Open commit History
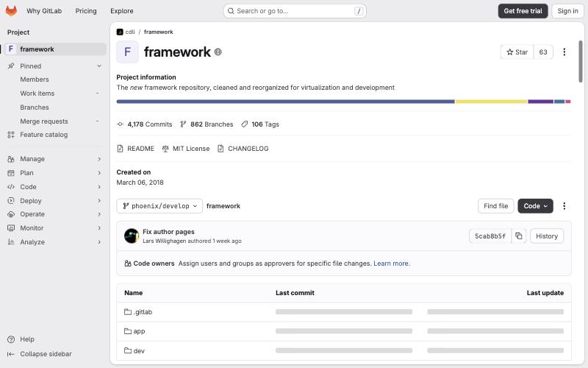 pyautogui.click(x=546, y=236)
